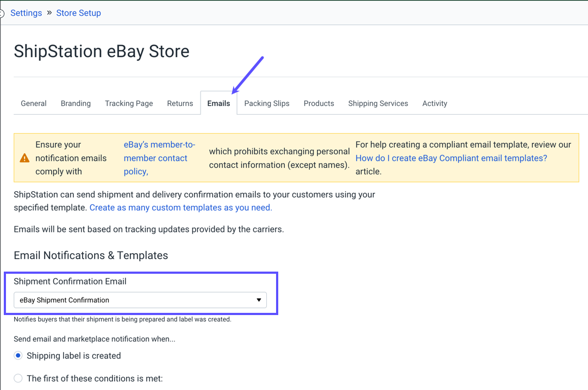Open the Products tab

point(318,103)
